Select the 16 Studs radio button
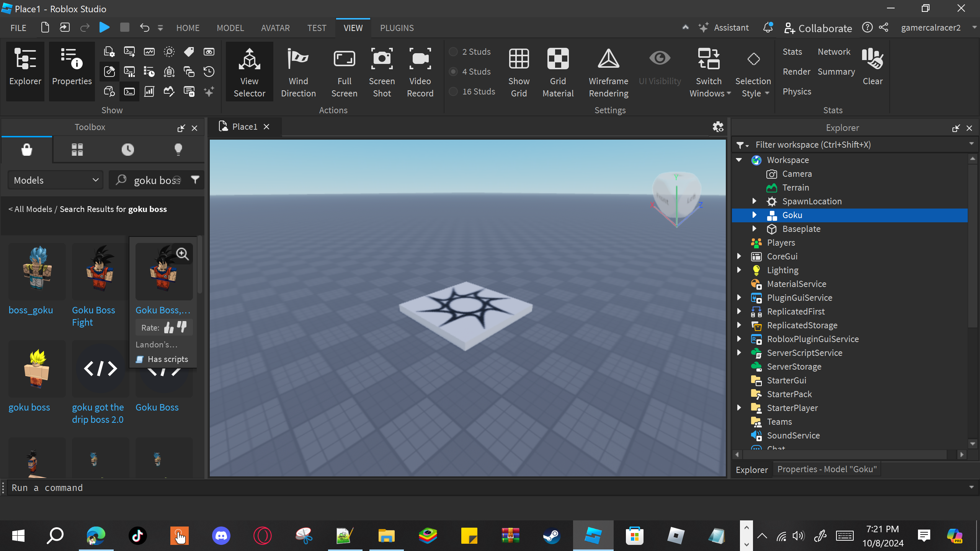 tap(453, 91)
